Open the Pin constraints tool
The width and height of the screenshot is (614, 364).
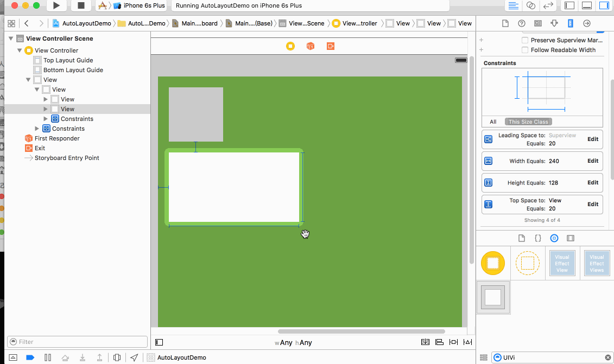453,342
